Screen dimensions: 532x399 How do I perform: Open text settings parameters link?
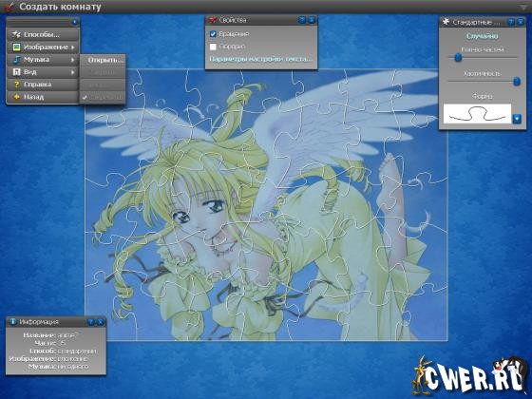pos(260,59)
